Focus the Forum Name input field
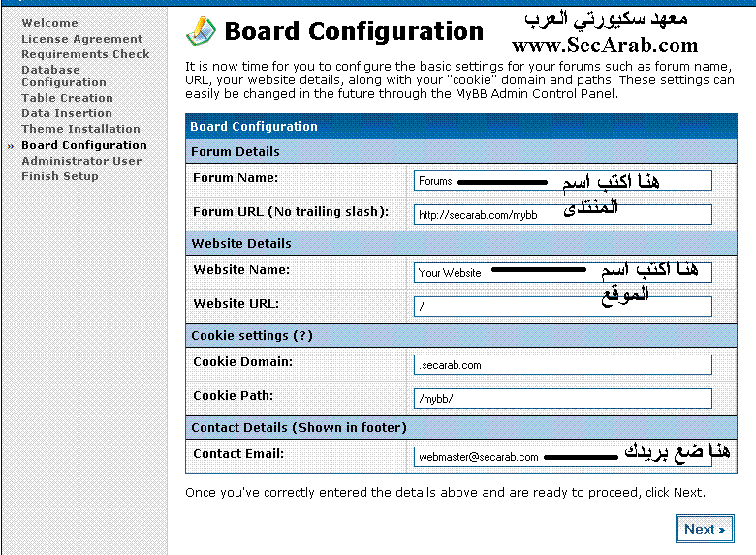 pyautogui.click(x=563, y=181)
